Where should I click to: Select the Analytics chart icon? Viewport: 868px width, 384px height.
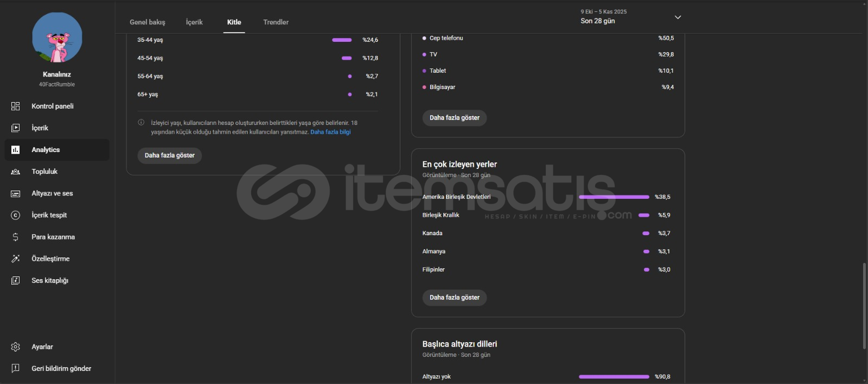point(15,150)
